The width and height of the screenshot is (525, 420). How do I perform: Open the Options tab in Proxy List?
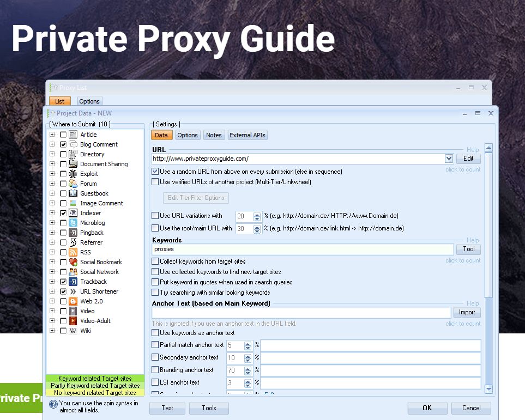(89, 101)
